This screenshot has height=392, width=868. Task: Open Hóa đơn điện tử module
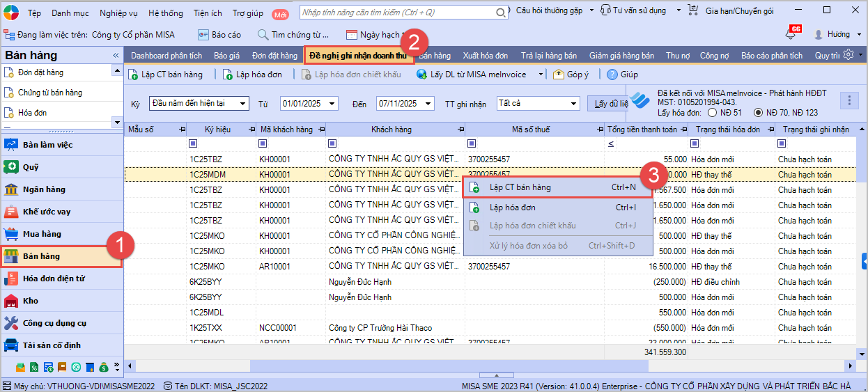53,279
